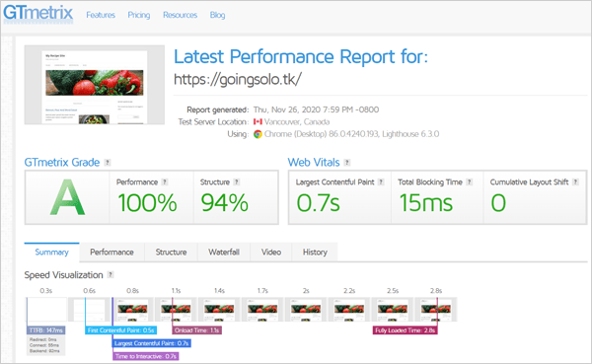The width and height of the screenshot is (592, 364).
Task: Click the Chrome browser icon
Action: click(258, 134)
